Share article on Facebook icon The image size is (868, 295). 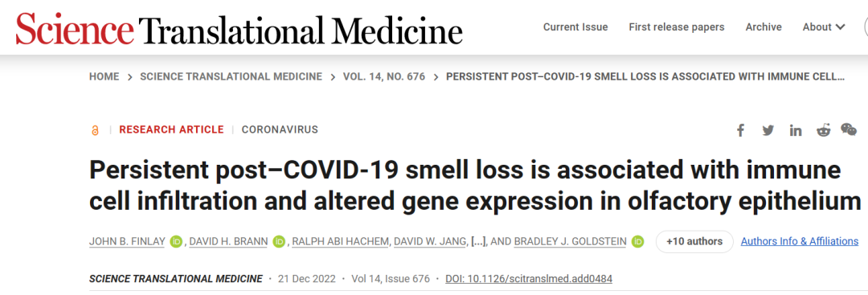[740, 130]
